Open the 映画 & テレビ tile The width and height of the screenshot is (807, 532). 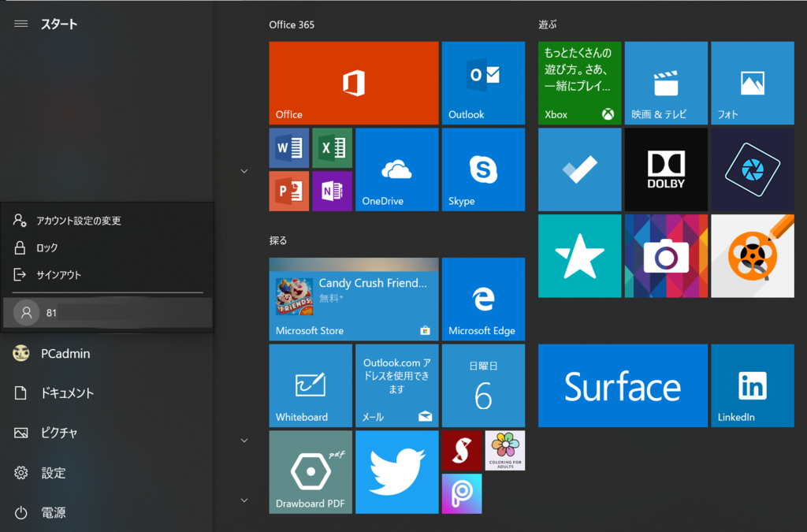[666, 83]
